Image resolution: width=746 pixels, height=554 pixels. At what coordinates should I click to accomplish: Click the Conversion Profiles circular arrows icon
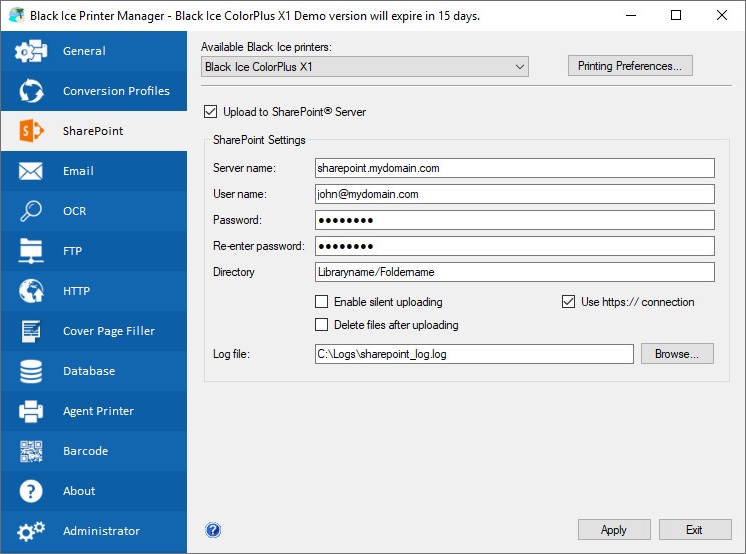[x=31, y=91]
